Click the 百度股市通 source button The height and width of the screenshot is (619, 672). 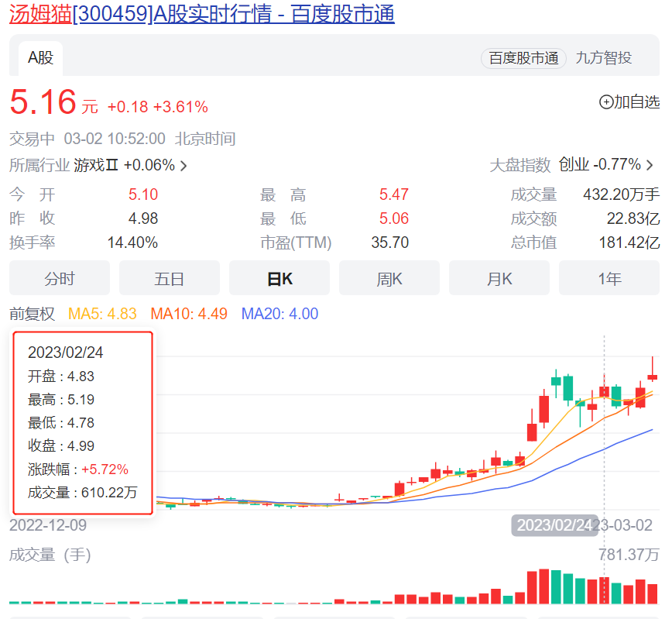(x=524, y=58)
